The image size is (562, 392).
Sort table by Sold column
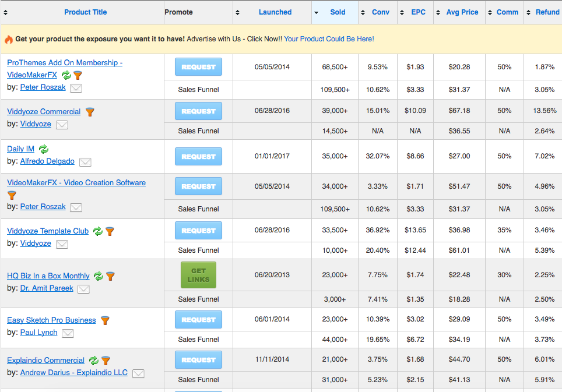[338, 12]
